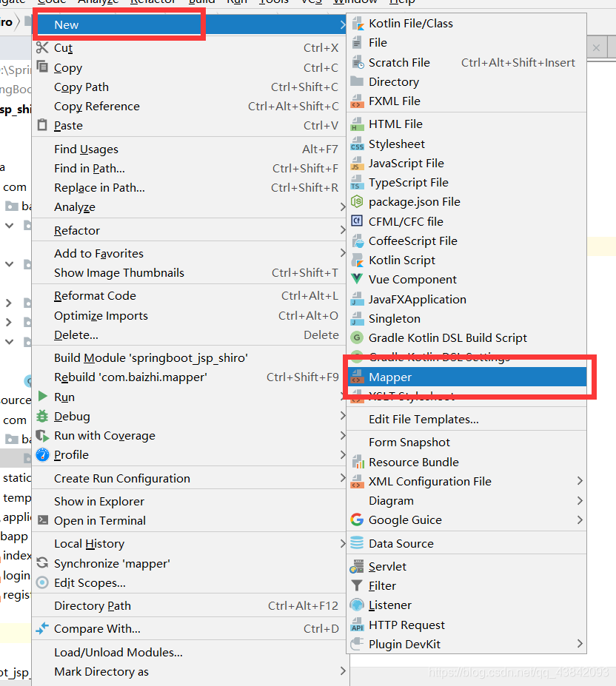
Task: Click the Scratch File clock icon
Action: click(358, 63)
